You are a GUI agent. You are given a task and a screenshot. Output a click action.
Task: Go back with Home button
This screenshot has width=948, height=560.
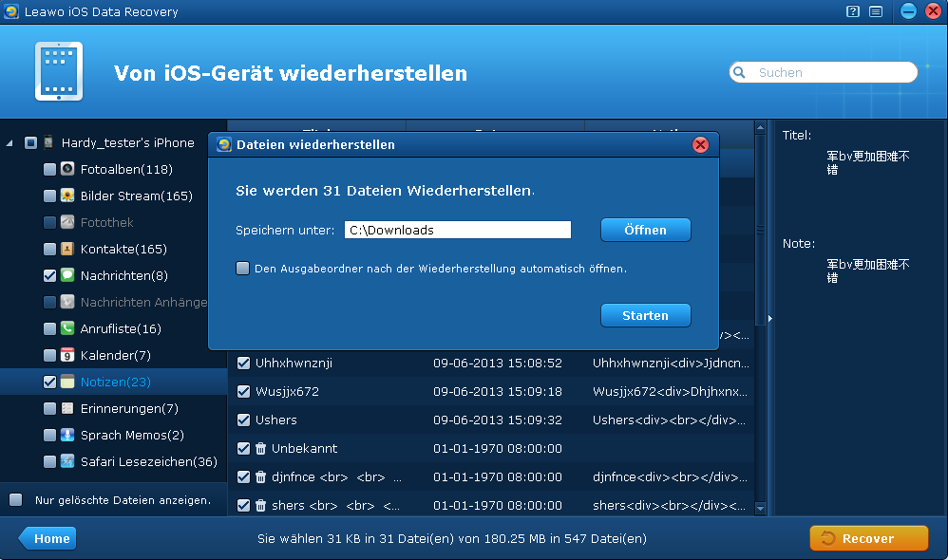(x=47, y=538)
